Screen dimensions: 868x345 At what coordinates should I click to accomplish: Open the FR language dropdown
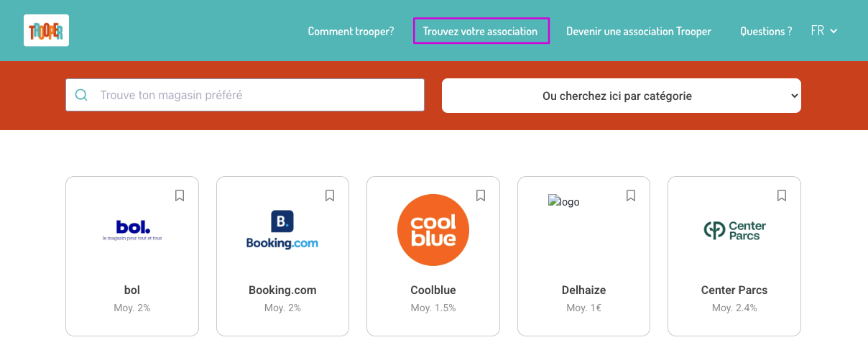tap(823, 31)
